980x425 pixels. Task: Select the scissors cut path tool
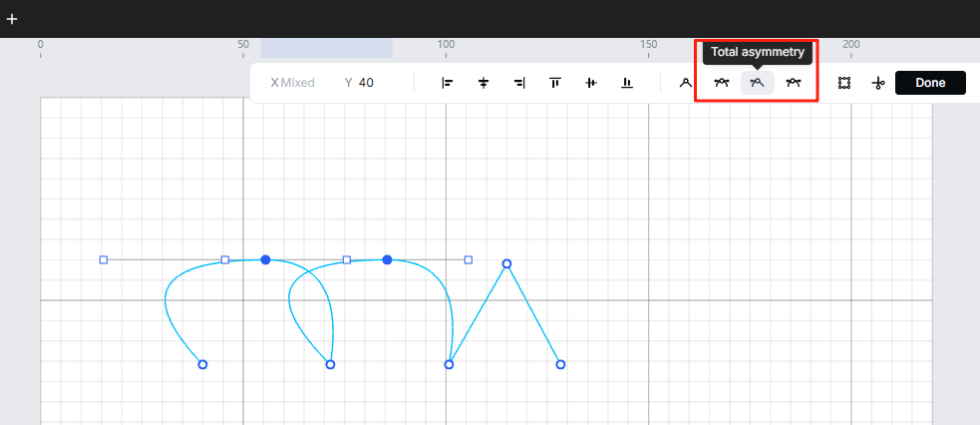click(878, 83)
